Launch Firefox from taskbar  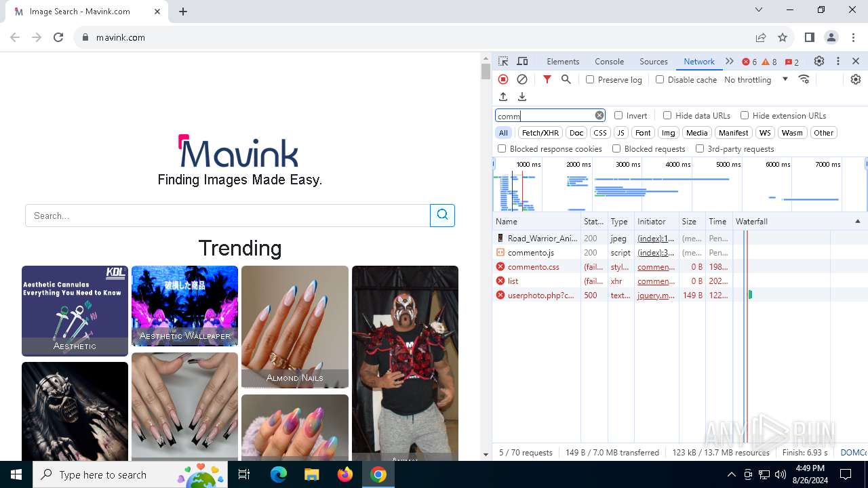pyautogui.click(x=345, y=474)
